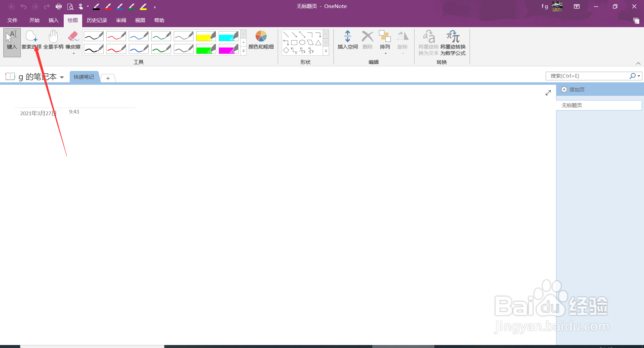
Task: Open the Eraser options dropdown arrow
Action: point(74,54)
